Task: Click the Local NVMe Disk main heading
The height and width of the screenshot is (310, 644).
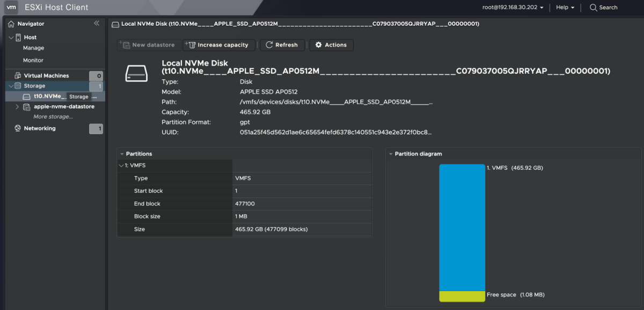Action: point(386,67)
